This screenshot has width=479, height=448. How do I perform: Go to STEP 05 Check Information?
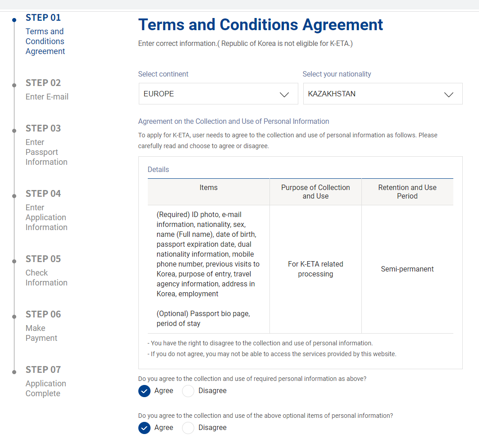click(46, 271)
